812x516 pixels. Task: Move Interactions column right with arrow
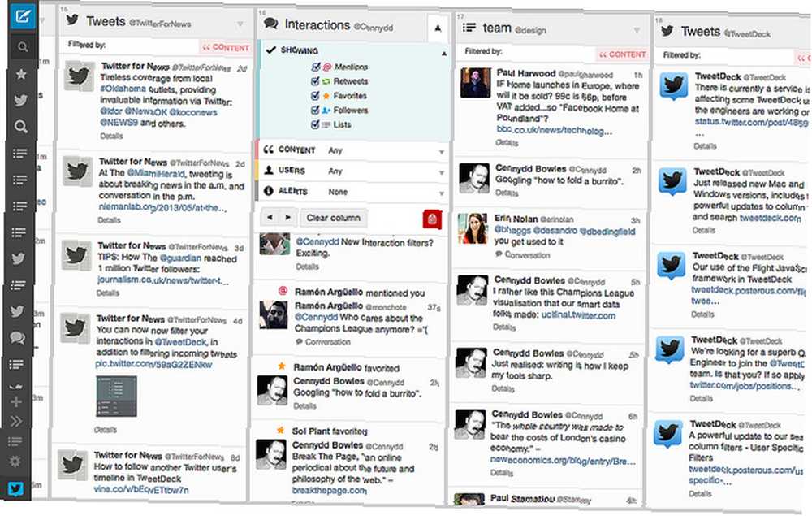click(x=288, y=218)
